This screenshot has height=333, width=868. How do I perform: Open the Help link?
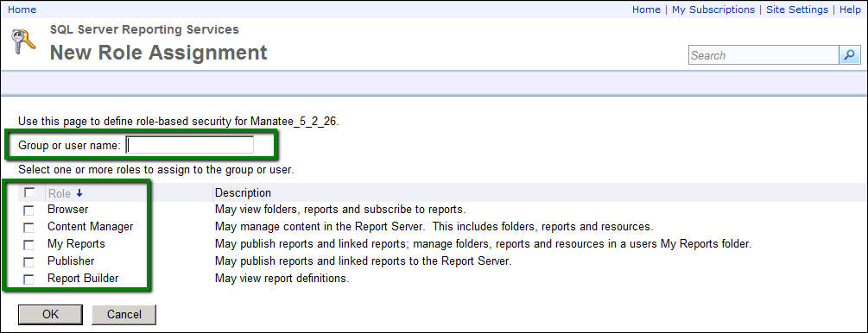850,9
